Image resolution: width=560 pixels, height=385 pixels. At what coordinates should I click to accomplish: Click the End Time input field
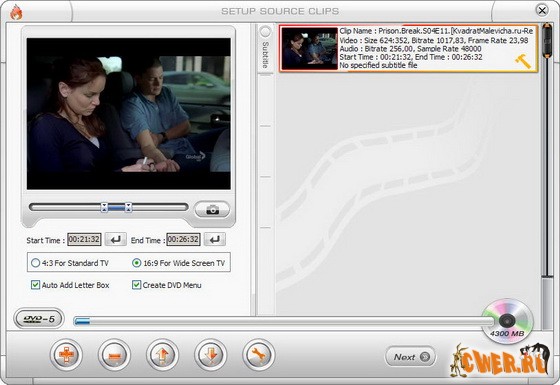tap(183, 239)
